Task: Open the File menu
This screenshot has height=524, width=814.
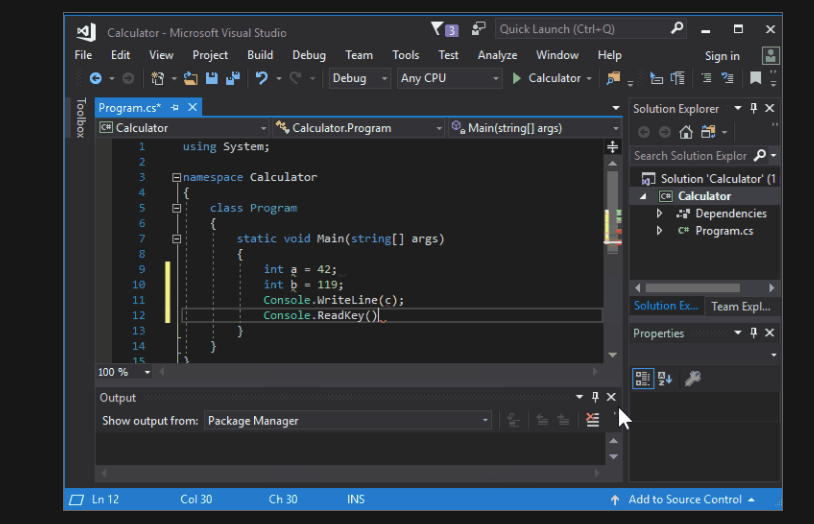Action: [83, 55]
